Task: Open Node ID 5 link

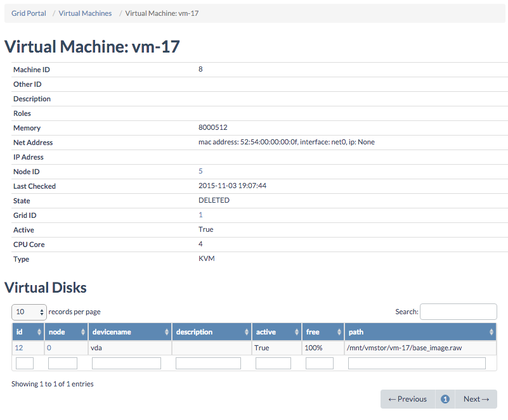Action: 200,171
